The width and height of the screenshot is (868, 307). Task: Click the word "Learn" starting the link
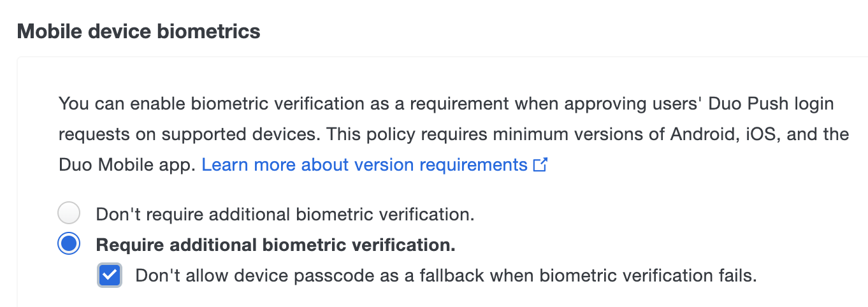[x=225, y=166]
